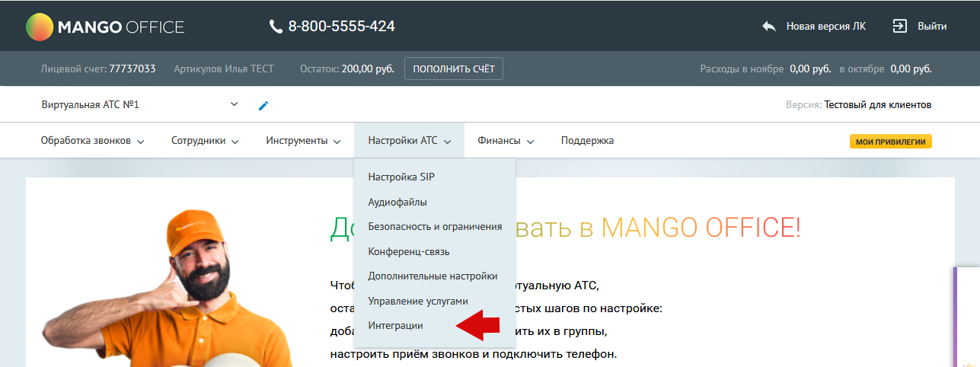Expand Финансы menu

pos(506,141)
